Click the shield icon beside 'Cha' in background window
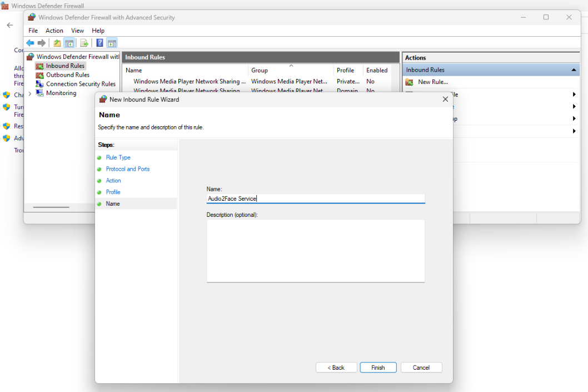 click(6, 95)
